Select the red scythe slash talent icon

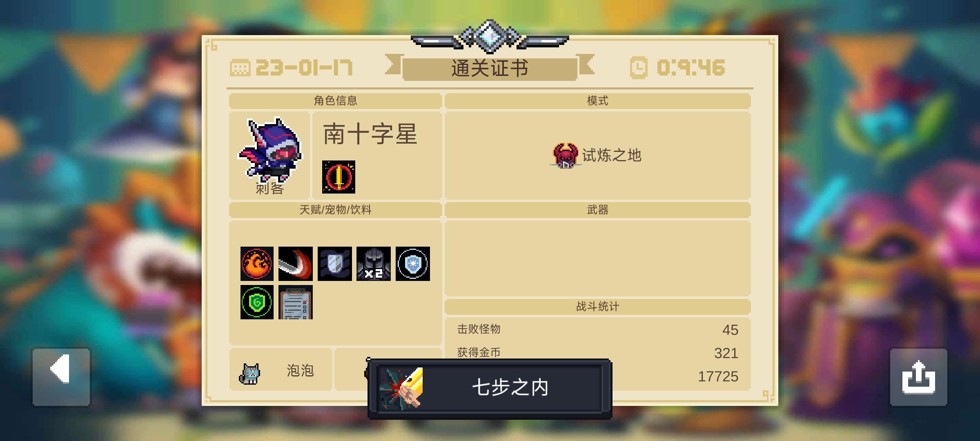pyautogui.click(x=296, y=263)
